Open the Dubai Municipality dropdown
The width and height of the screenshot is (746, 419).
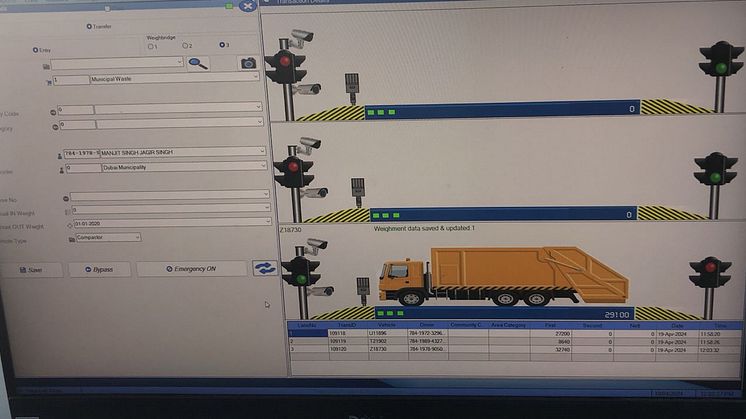point(263,167)
